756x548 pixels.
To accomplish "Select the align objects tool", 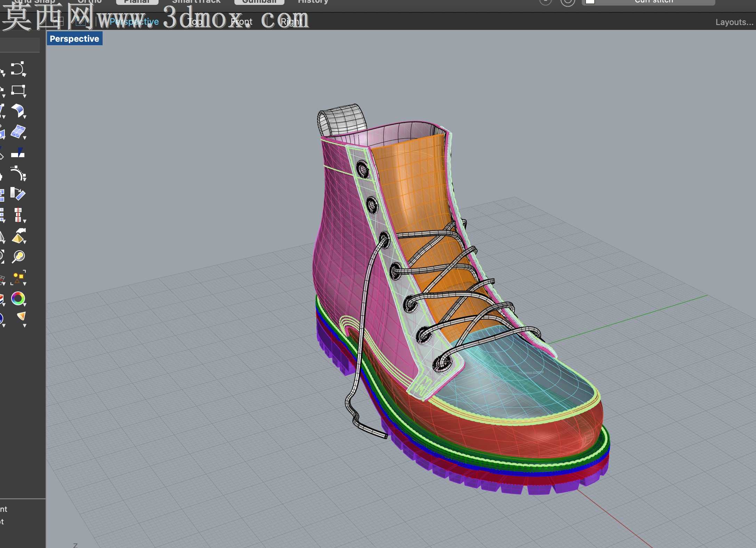I will (x=17, y=215).
